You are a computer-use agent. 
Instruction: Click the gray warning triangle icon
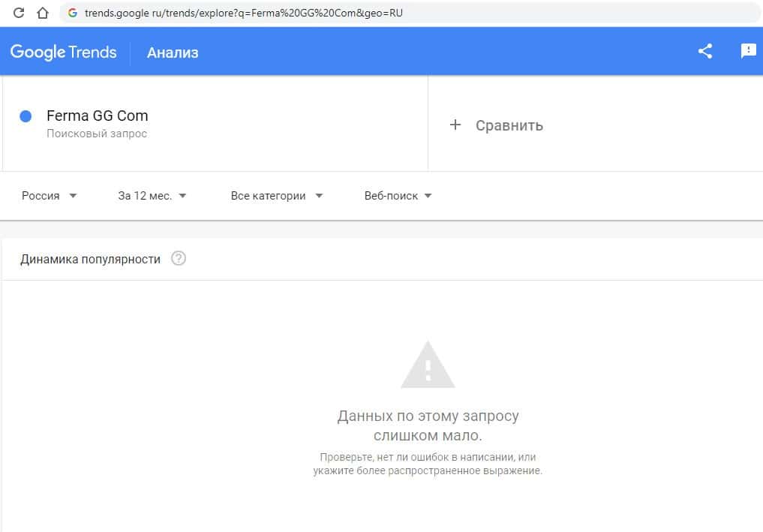428,365
